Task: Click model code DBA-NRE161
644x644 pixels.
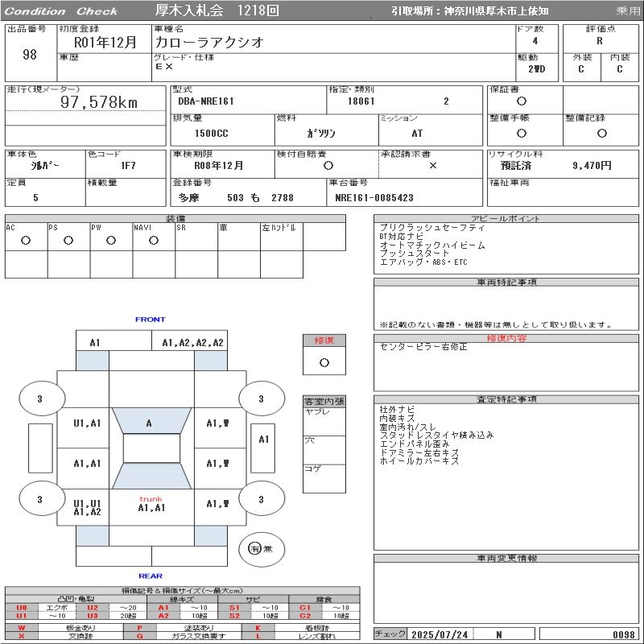Action: [x=206, y=101]
